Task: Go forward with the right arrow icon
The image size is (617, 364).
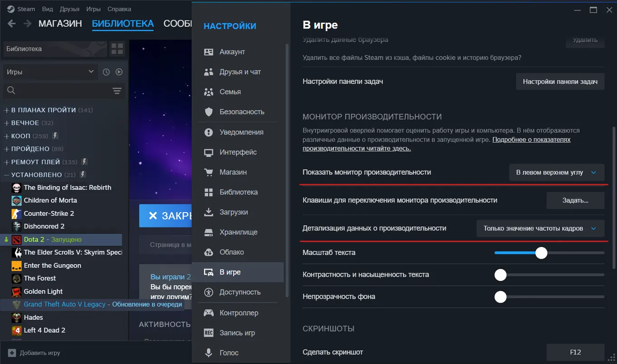Action: [x=28, y=24]
